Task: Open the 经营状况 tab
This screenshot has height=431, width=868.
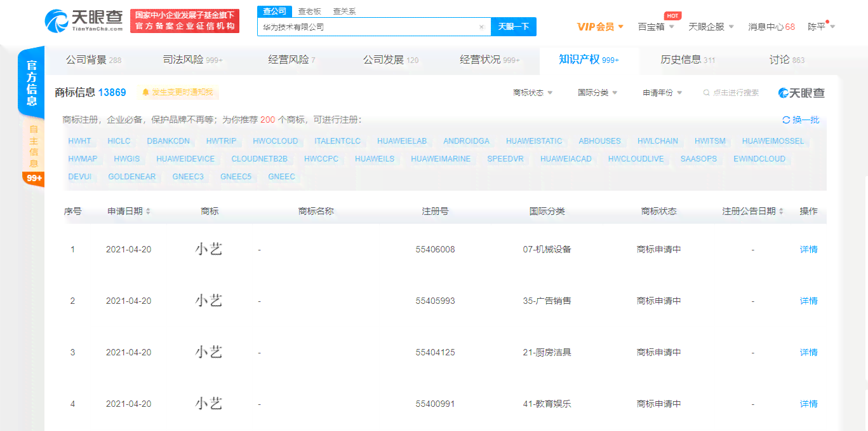Action: (490, 60)
